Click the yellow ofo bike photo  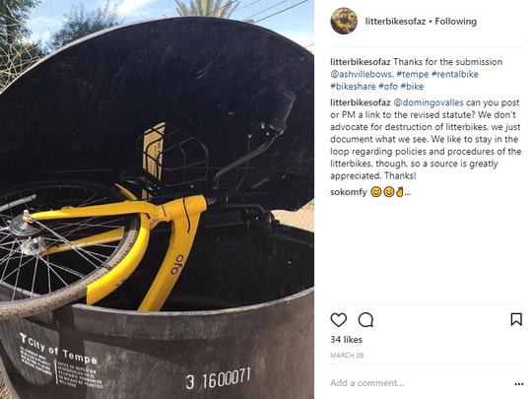(157, 199)
